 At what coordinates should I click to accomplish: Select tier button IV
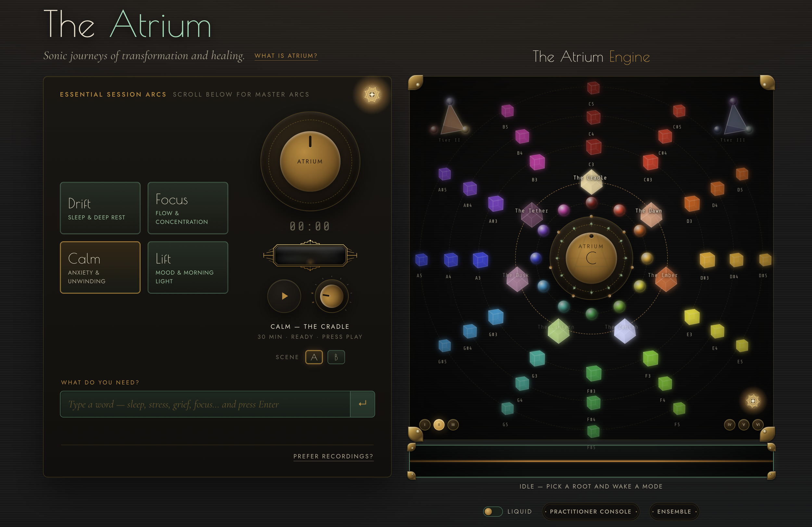(730, 425)
